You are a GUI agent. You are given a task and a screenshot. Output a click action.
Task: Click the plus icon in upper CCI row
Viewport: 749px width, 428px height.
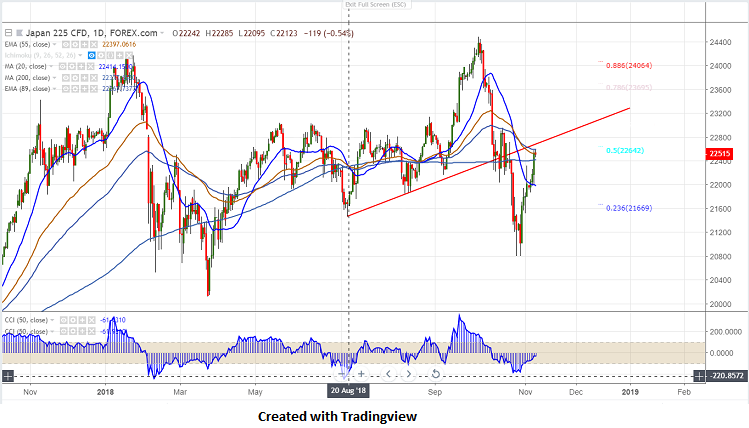coord(82,320)
